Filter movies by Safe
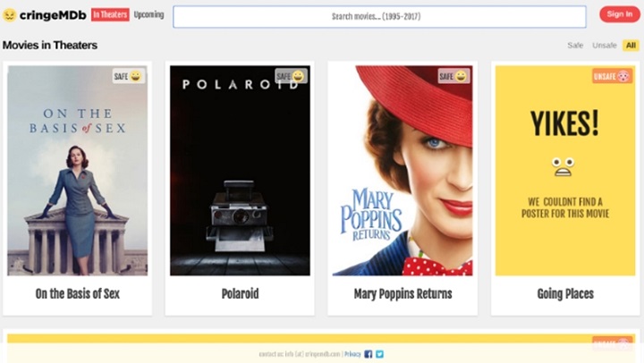The image size is (644, 363). point(575,46)
